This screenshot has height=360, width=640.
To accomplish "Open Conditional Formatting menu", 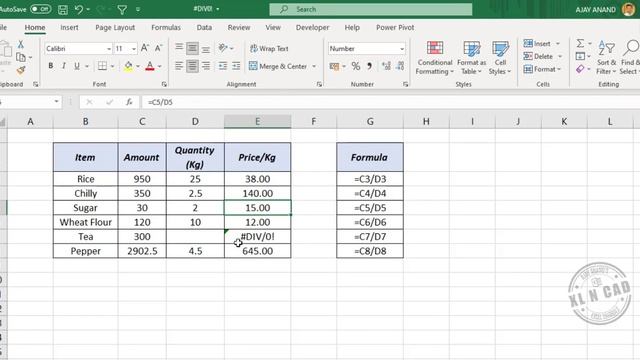I will point(435,58).
